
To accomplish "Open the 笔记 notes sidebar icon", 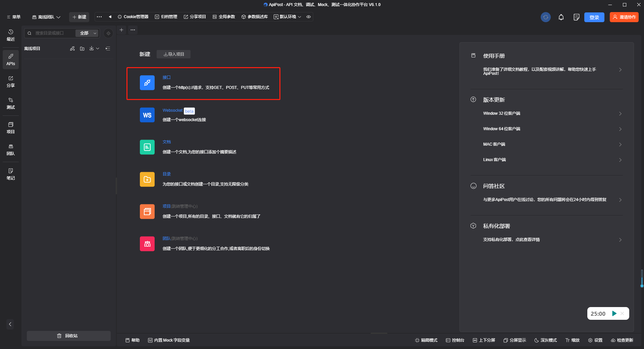I will [x=11, y=174].
